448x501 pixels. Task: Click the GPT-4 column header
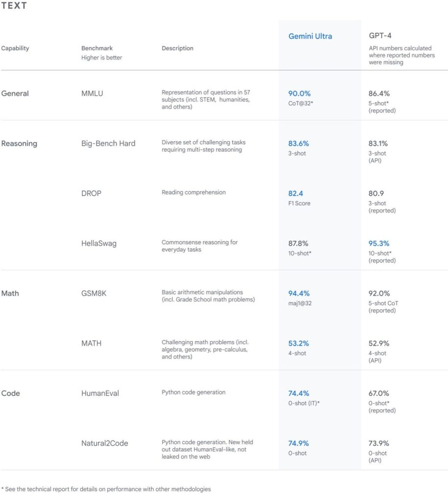[x=380, y=36]
